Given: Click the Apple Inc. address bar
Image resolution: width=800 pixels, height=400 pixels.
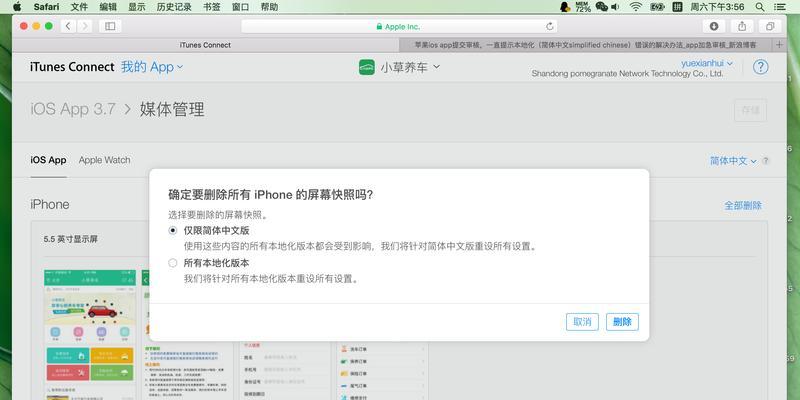Looking at the screenshot, I should [398, 26].
